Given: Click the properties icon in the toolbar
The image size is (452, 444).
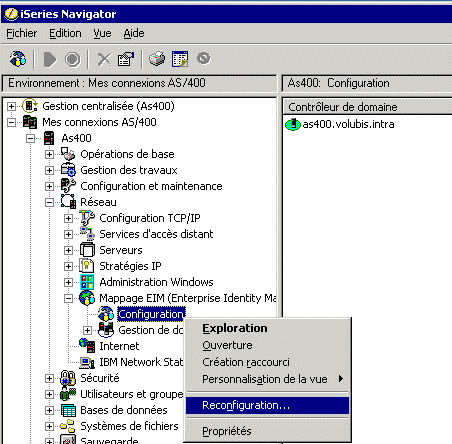Looking at the screenshot, I should [126, 59].
